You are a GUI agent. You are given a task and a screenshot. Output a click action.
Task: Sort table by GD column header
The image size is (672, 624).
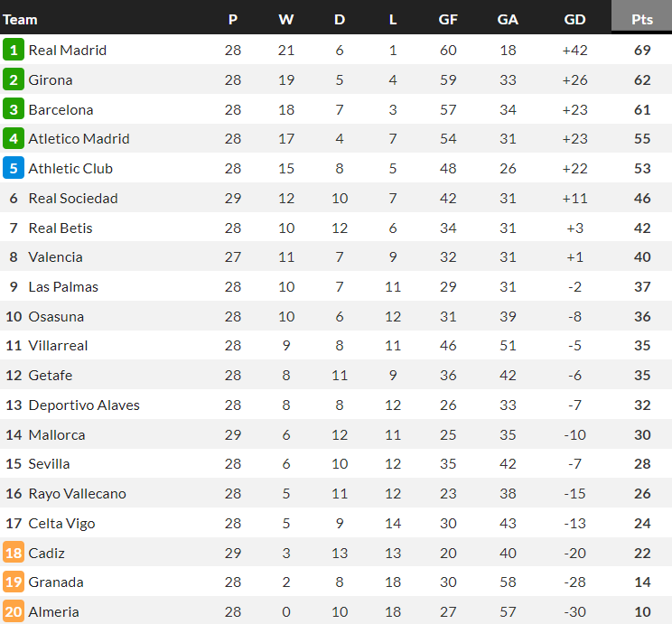click(x=574, y=20)
